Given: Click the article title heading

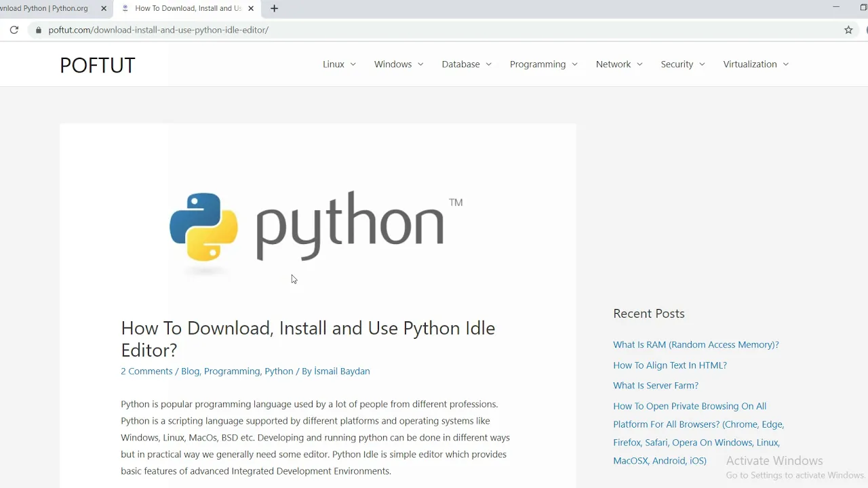Looking at the screenshot, I should click(308, 339).
